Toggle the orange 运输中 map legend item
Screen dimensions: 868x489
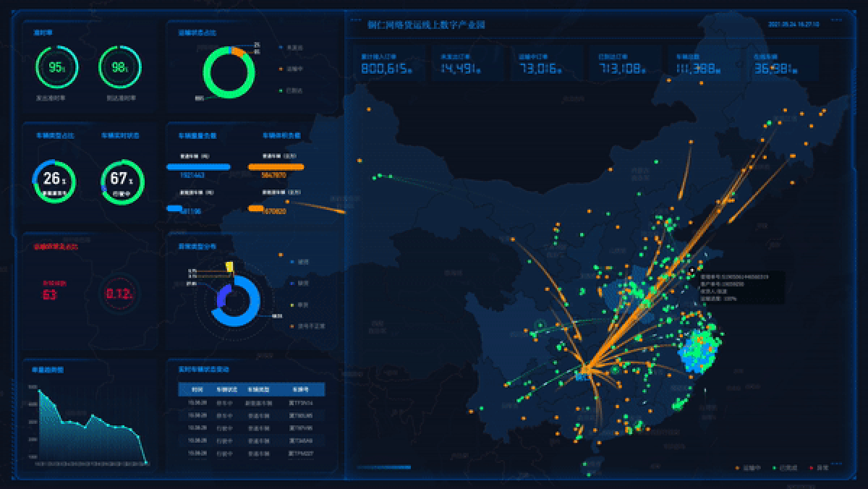[745, 467]
